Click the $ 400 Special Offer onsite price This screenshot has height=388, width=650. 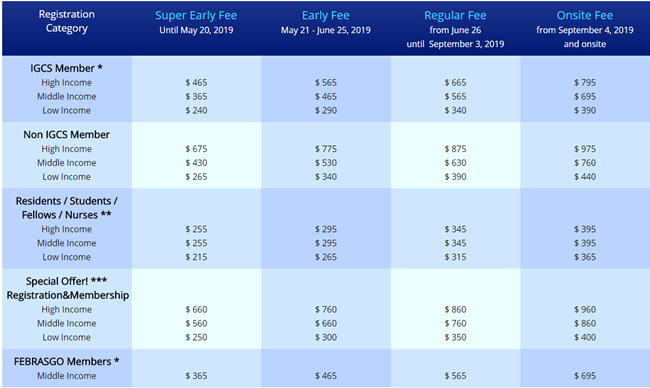point(585,337)
